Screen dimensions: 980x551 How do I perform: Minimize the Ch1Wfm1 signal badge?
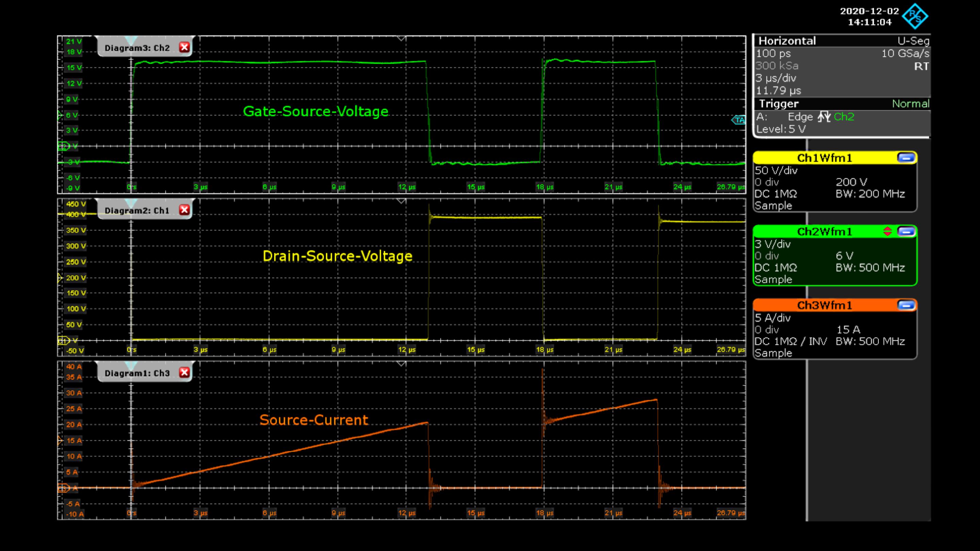pos(906,157)
